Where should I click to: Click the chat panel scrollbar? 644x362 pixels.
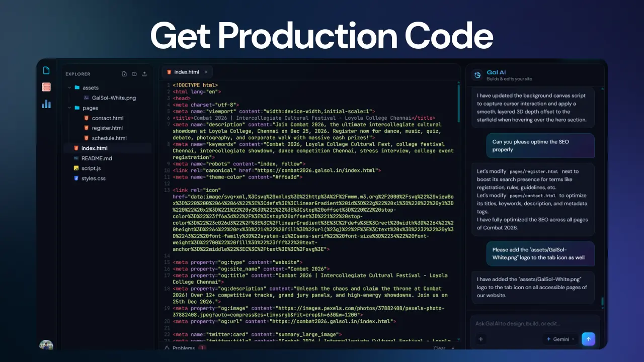tap(602, 302)
